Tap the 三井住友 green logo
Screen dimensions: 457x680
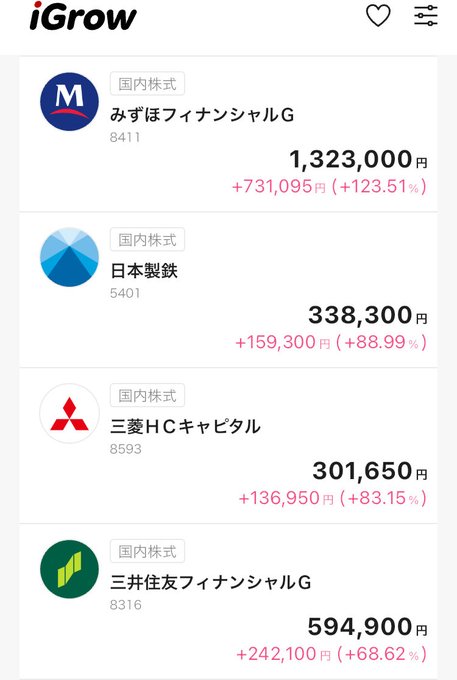69,569
